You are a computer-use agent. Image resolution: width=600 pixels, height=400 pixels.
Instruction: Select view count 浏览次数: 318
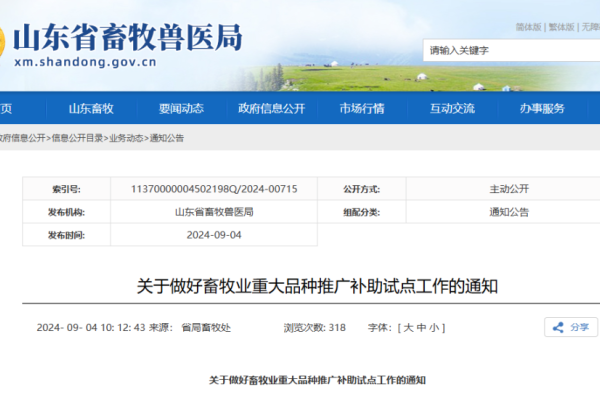point(315,328)
